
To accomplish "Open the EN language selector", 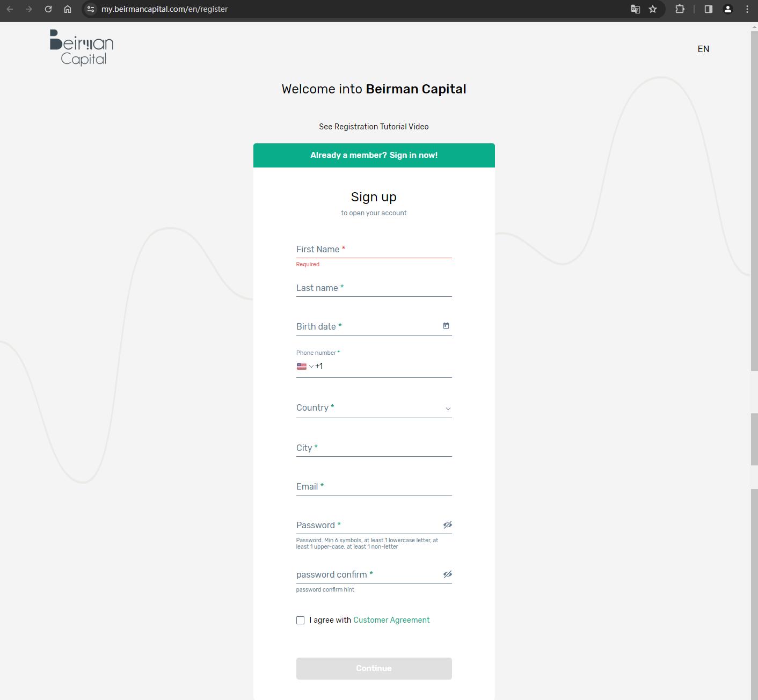I will 703,49.
